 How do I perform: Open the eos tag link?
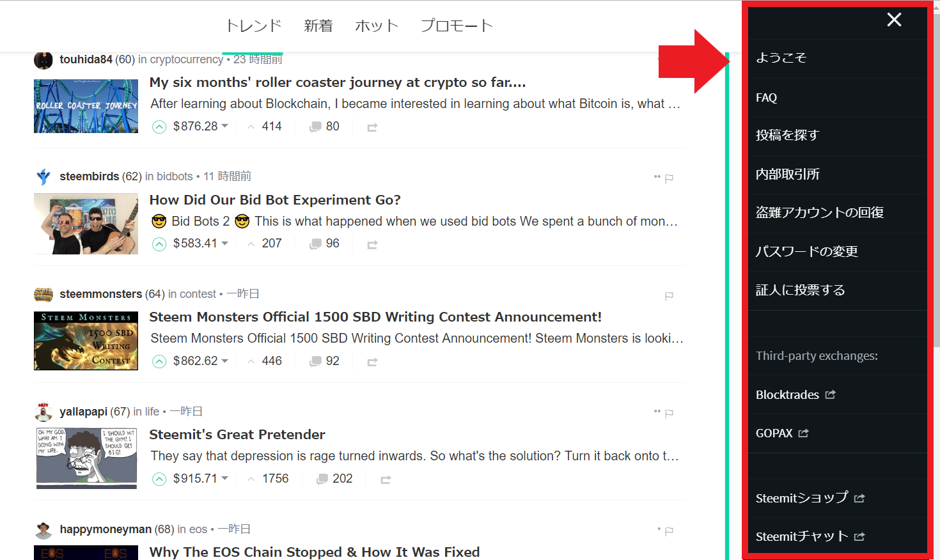point(198,529)
